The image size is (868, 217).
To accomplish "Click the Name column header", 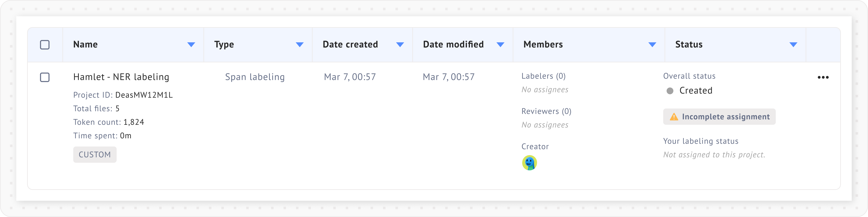I will (x=85, y=45).
